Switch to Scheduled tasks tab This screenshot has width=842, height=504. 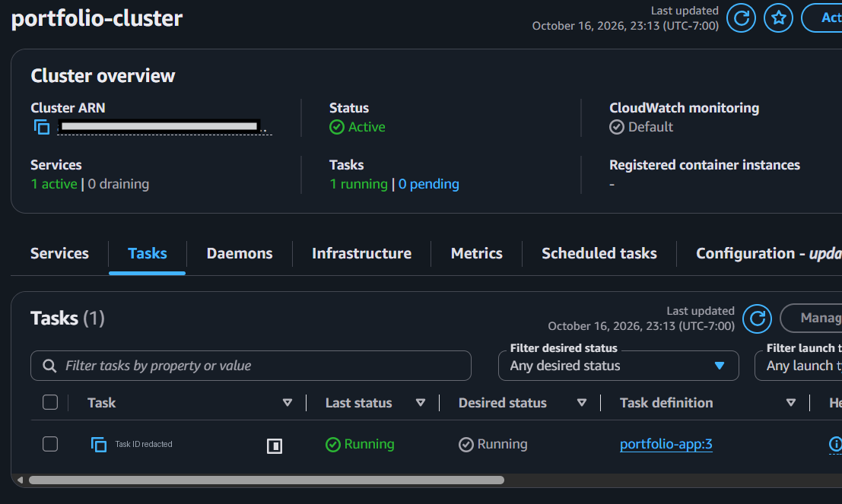(599, 253)
